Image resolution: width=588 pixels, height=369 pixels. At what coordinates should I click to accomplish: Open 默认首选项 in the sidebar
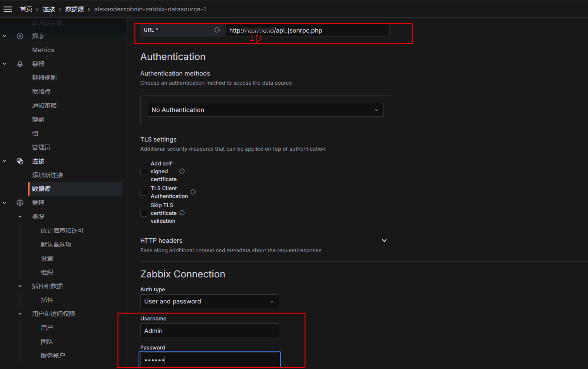coord(56,244)
